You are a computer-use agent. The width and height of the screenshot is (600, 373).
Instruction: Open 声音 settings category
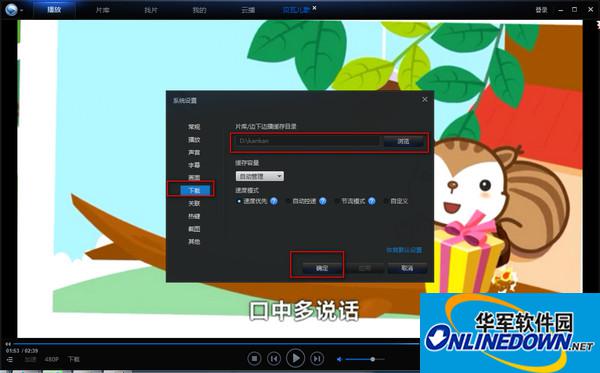pyautogui.click(x=194, y=152)
